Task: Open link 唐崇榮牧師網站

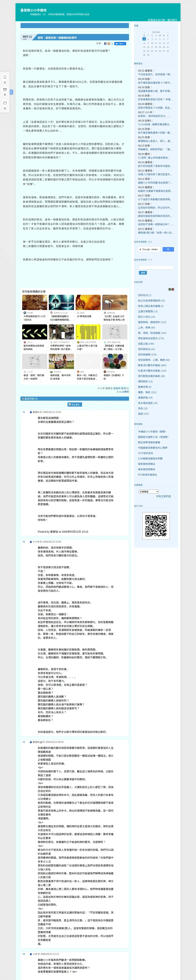Action: click(147, 464)
